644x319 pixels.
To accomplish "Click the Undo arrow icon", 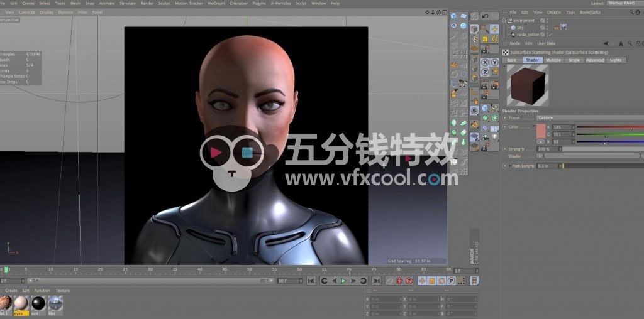I will (x=486, y=16).
